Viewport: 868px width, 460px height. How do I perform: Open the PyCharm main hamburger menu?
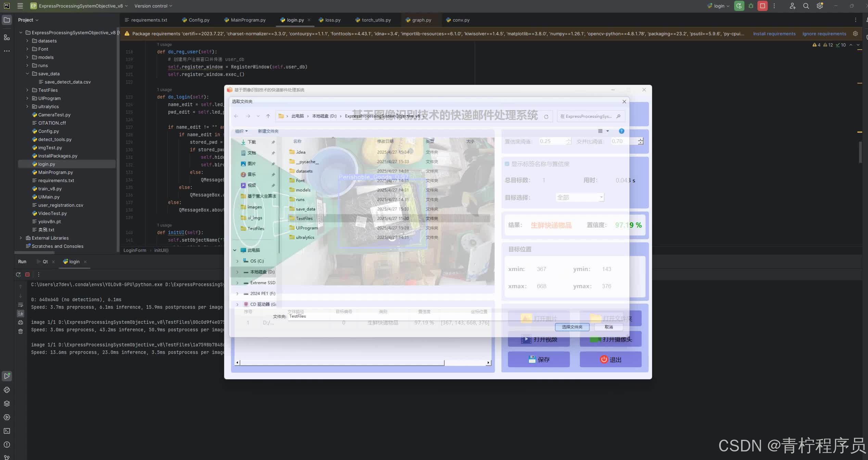point(20,6)
